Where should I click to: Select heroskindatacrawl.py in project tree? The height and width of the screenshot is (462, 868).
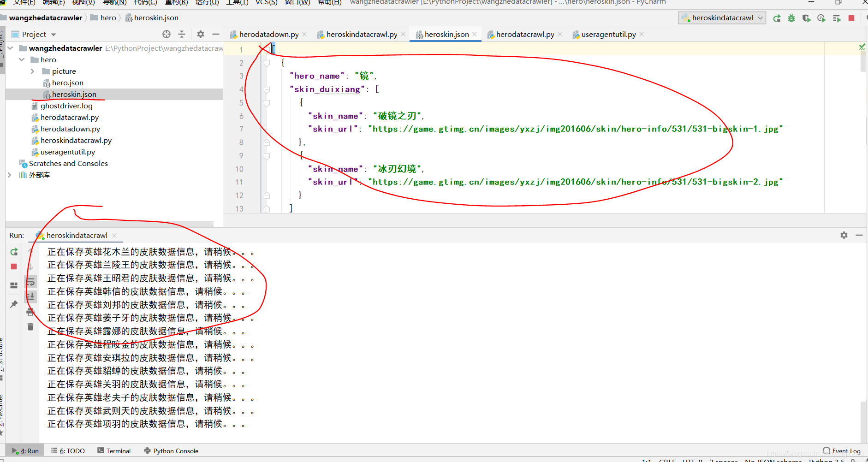coord(76,140)
